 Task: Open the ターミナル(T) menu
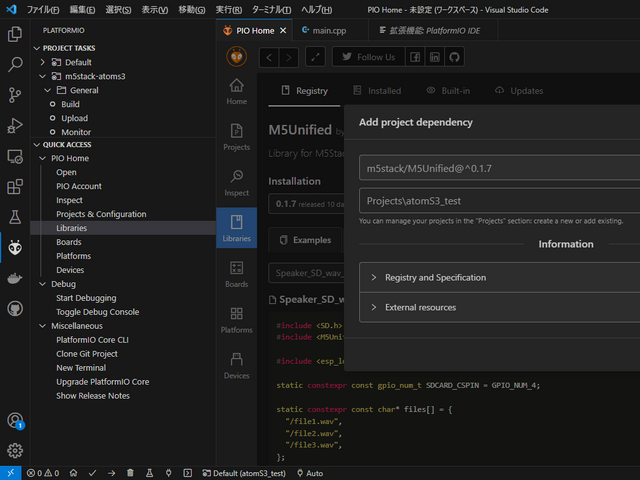(x=271, y=9)
